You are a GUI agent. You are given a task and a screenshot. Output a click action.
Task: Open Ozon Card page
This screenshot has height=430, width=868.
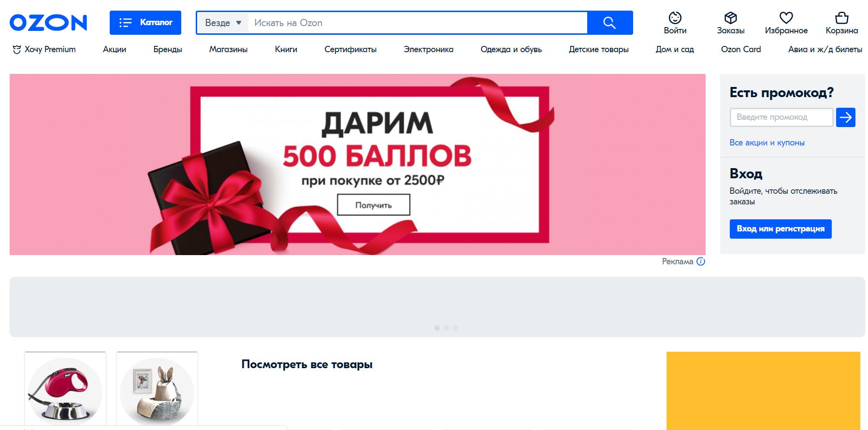point(741,49)
